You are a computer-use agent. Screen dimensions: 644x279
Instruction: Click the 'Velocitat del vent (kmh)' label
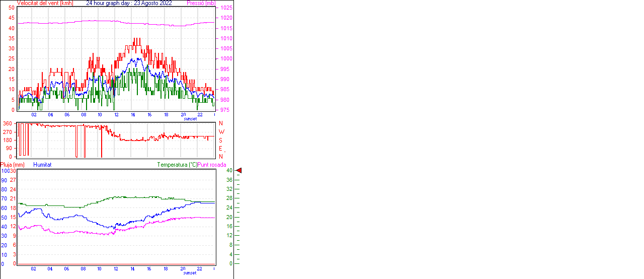pyautogui.click(x=45, y=3)
